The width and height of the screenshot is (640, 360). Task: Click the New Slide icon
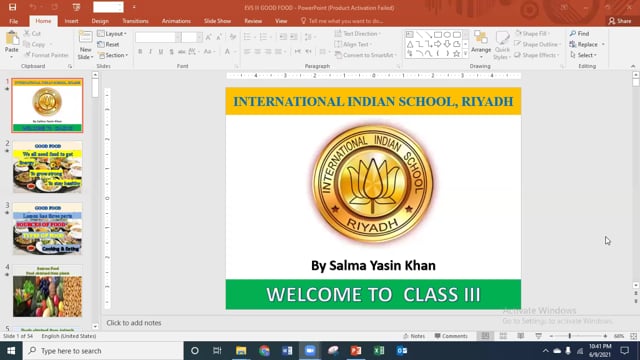(x=85, y=37)
